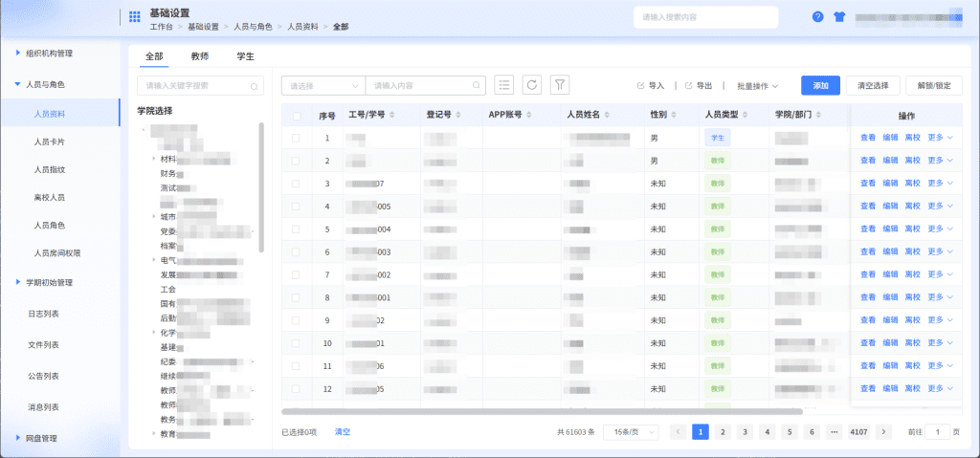The image size is (980, 458).
Task: Click the 清空 link beside 已选择0项
Action: click(343, 432)
